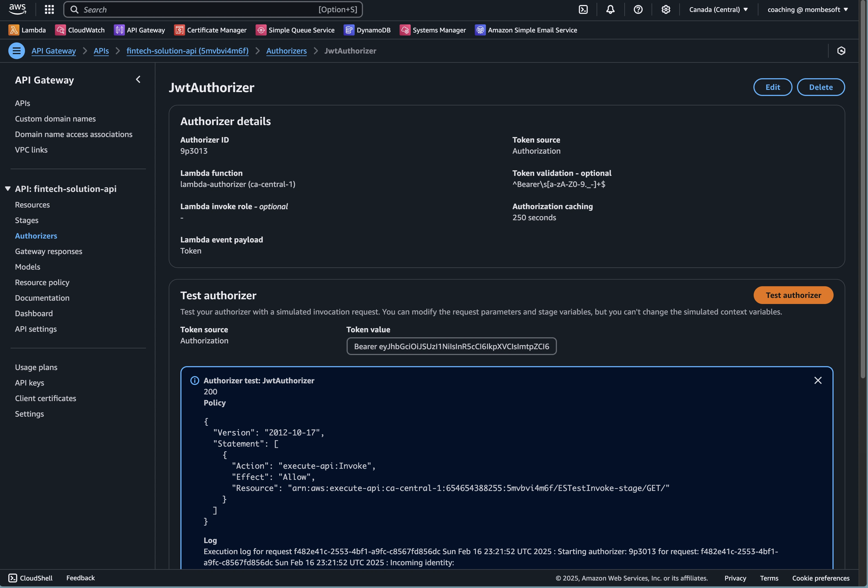Open the Canada (Central) region dropdown

click(x=718, y=9)
